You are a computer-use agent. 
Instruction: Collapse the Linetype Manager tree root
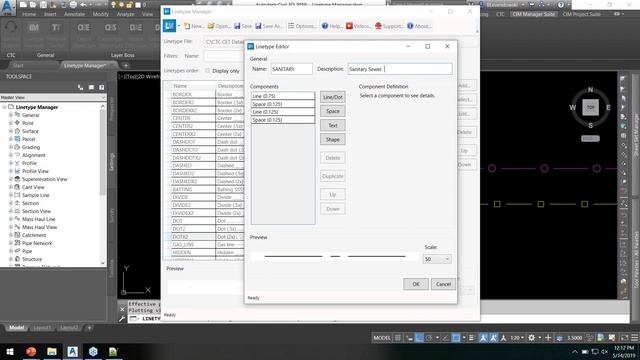click(4, 107)
